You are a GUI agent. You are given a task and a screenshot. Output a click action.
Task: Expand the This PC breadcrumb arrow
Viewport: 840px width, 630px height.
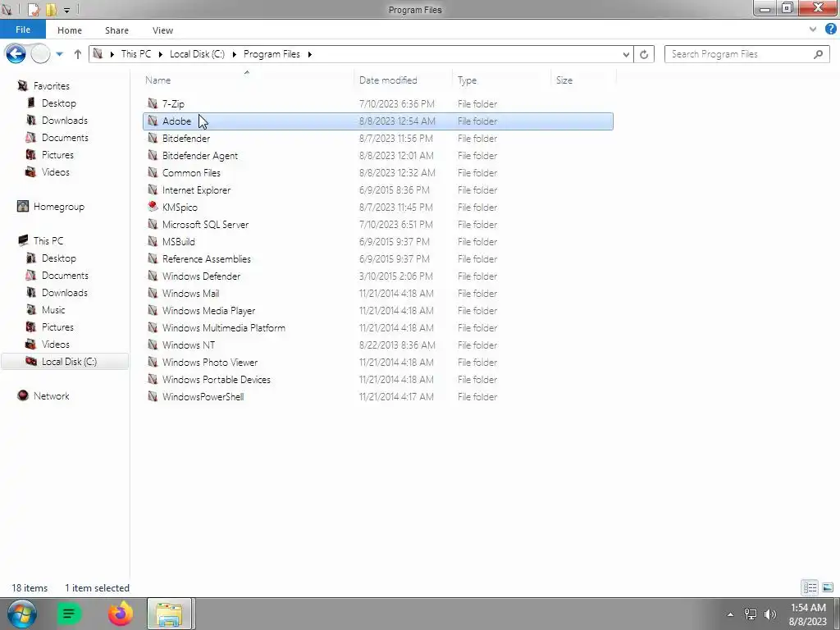click(x=160, y=54)
